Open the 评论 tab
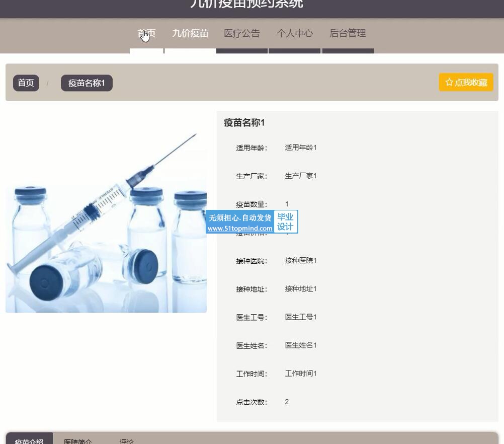 [127, 441]
